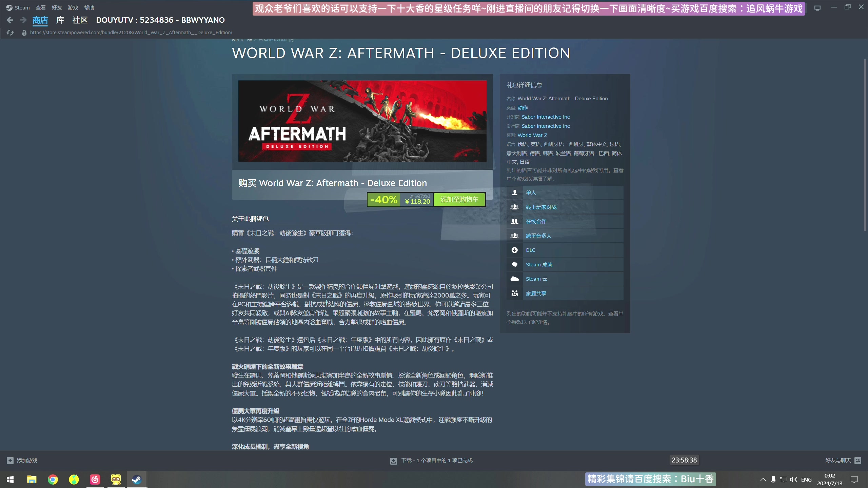Open publisher Saber Interactive Inc link

[546, 126]
